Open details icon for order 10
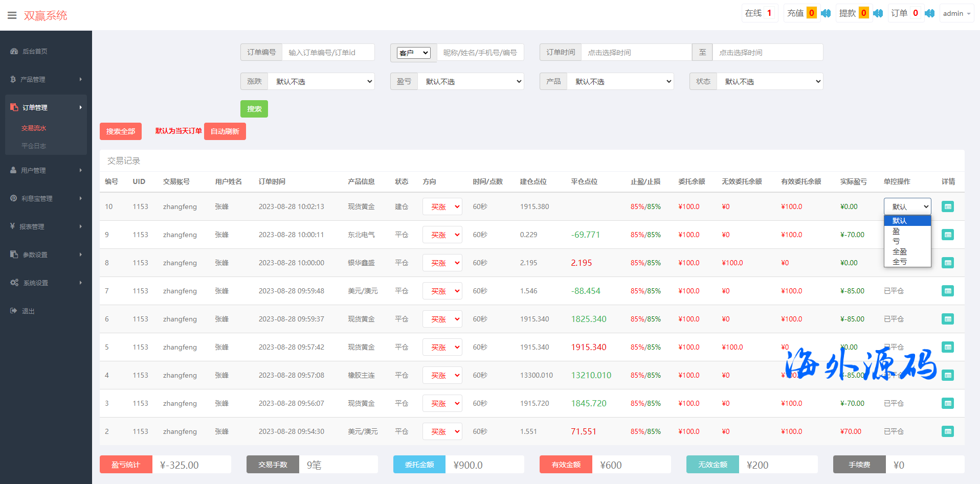Viewport: 980px width, 484px height. click(x=947, y=207)
